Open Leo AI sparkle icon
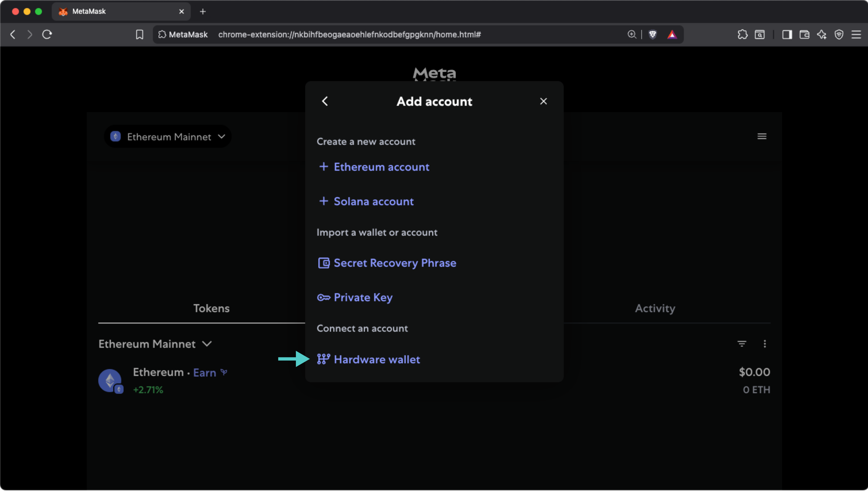Viewport: 868px width, 491px height. 821,34
